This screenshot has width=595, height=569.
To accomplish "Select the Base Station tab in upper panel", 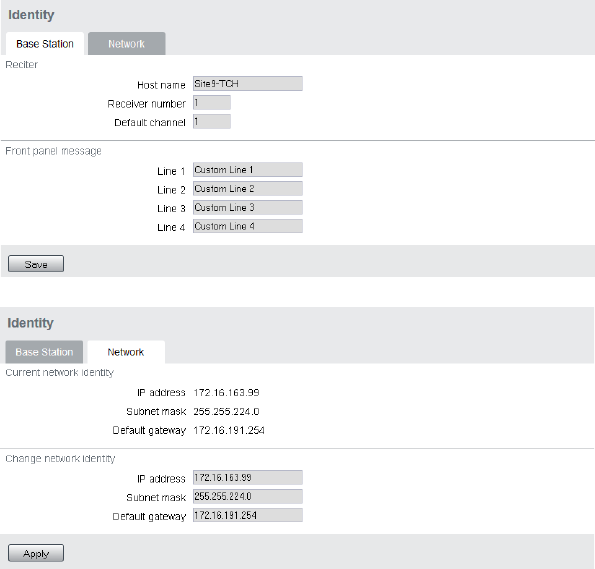I will tap(45, 44).
